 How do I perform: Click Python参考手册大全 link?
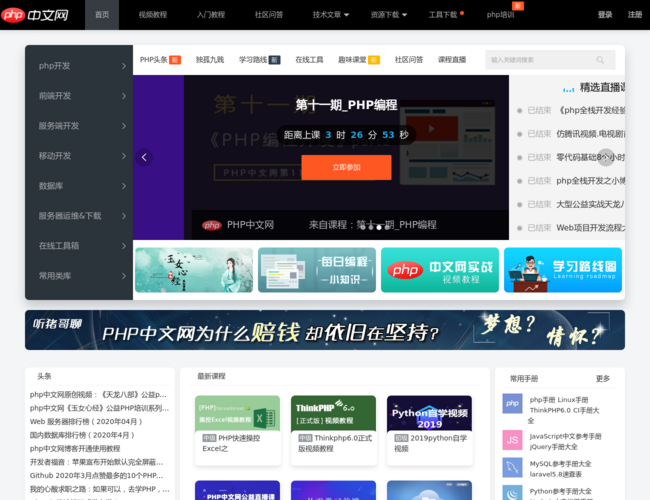coord(560,491)
